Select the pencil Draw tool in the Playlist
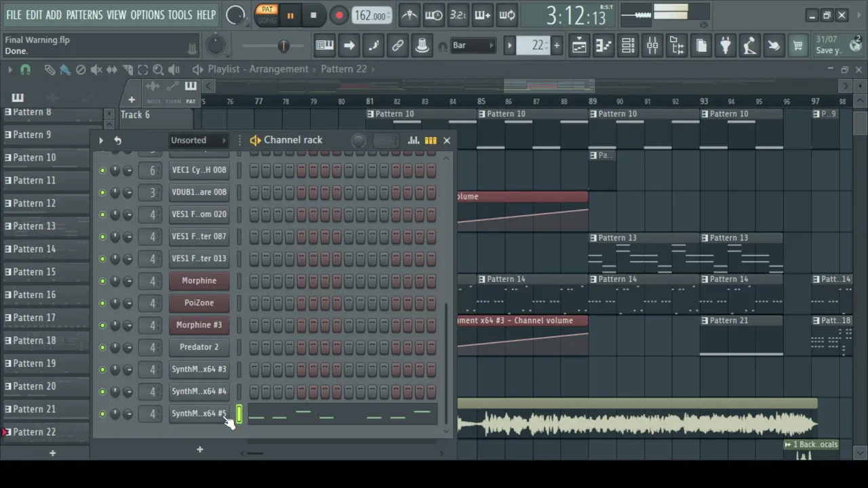 click(50, 69)
